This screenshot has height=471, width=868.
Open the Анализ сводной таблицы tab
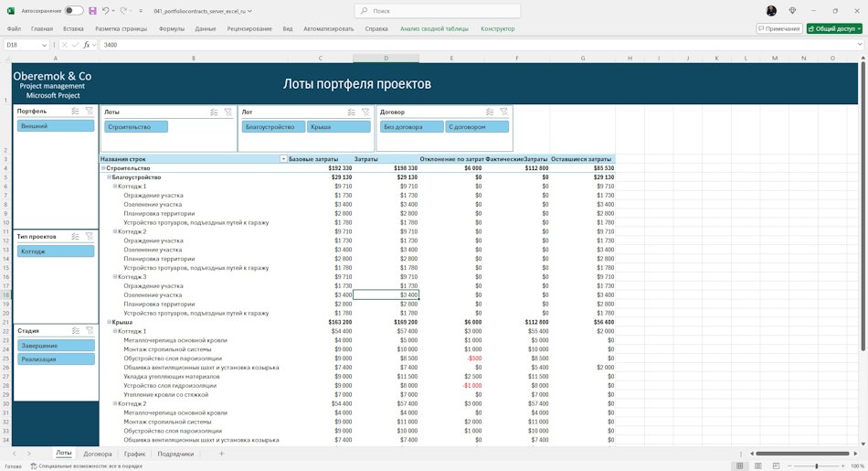(x=434, y=29)
